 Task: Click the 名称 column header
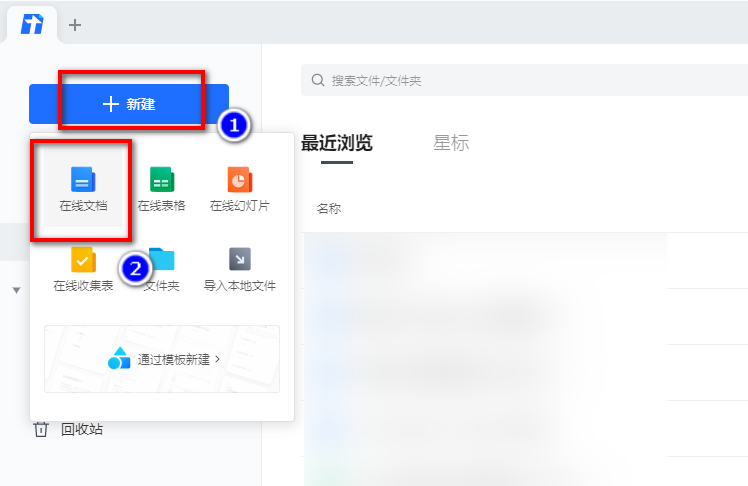(329, 208)
